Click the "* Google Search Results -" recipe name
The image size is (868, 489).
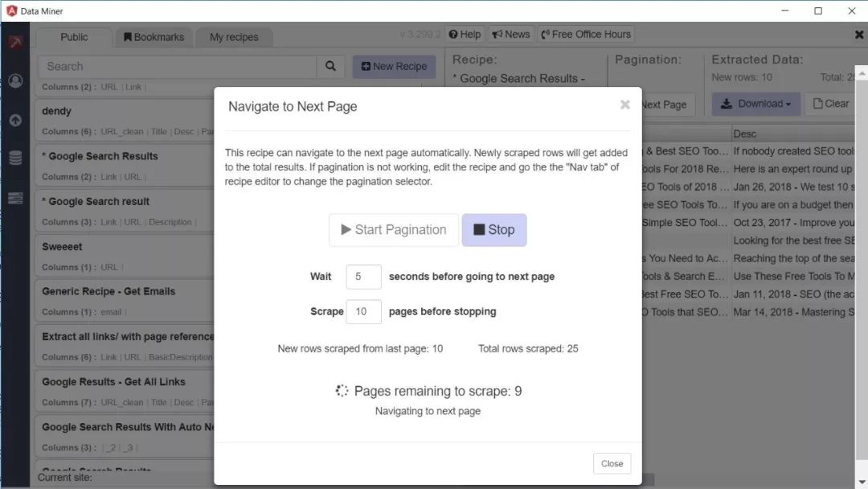(518, 79)
